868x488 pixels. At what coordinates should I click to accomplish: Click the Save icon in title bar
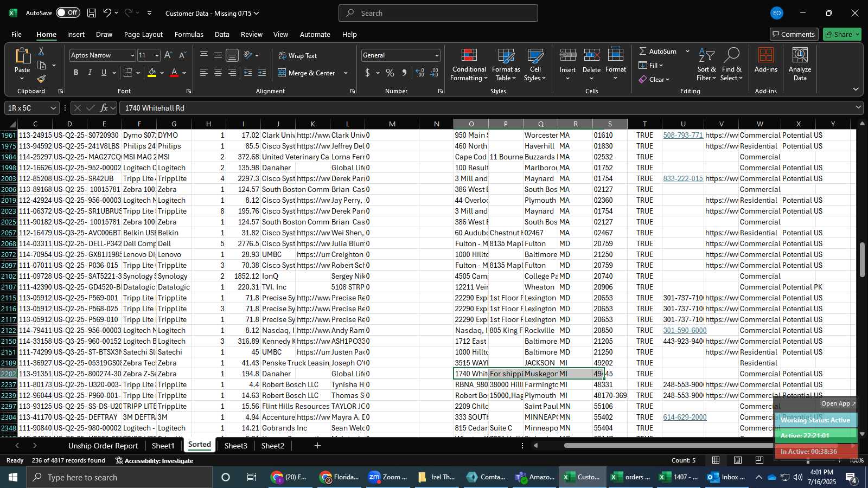92,13
